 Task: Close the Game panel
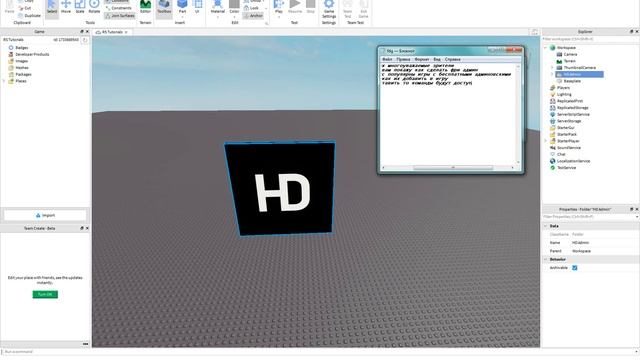(x=87, y=31)
